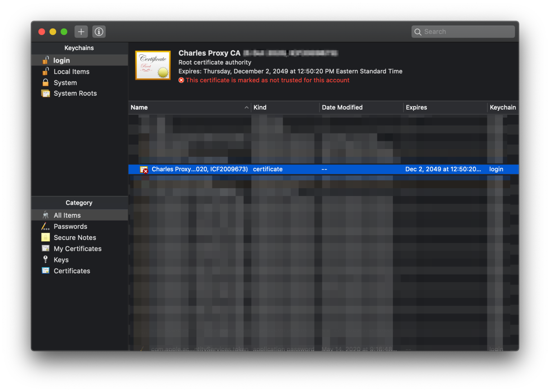Sort the list by Kind column
Screen dimensions: 550x392
[285, 107]
